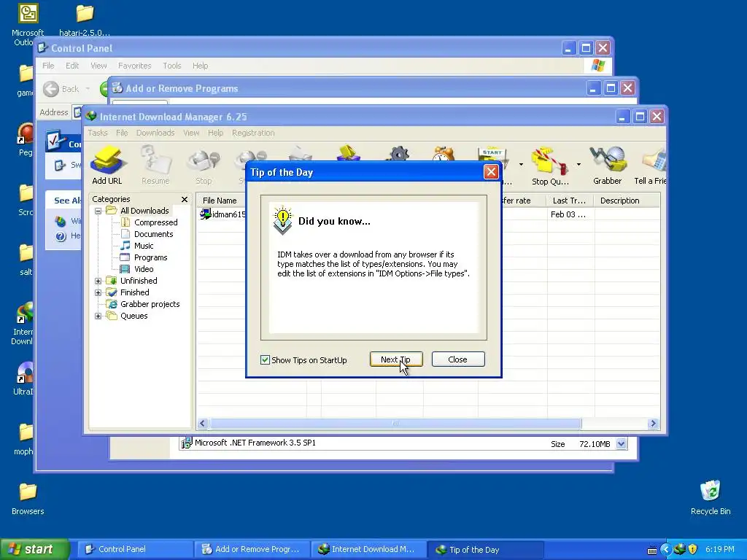Image resolution: width=747 pixels, height=560 pixels.
Task: Expand the Finished category node
Action: [x=98, y=293]
